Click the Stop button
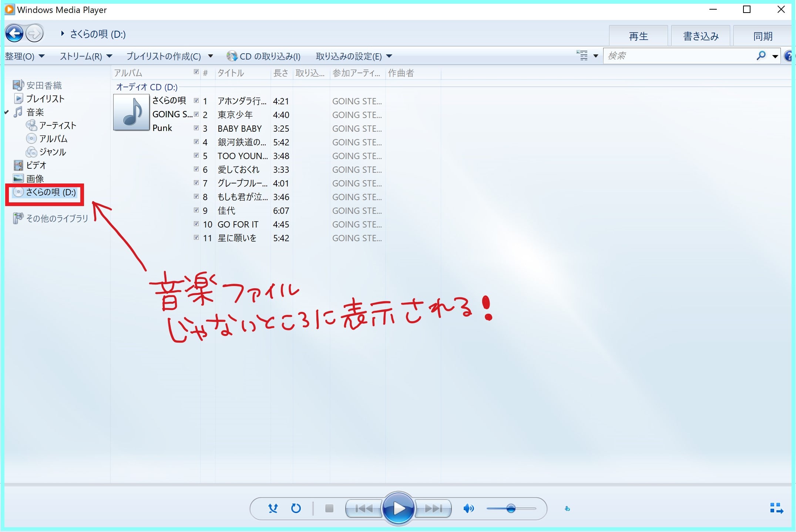Screen dimensions: 796x532 click(x=329, y=509)
